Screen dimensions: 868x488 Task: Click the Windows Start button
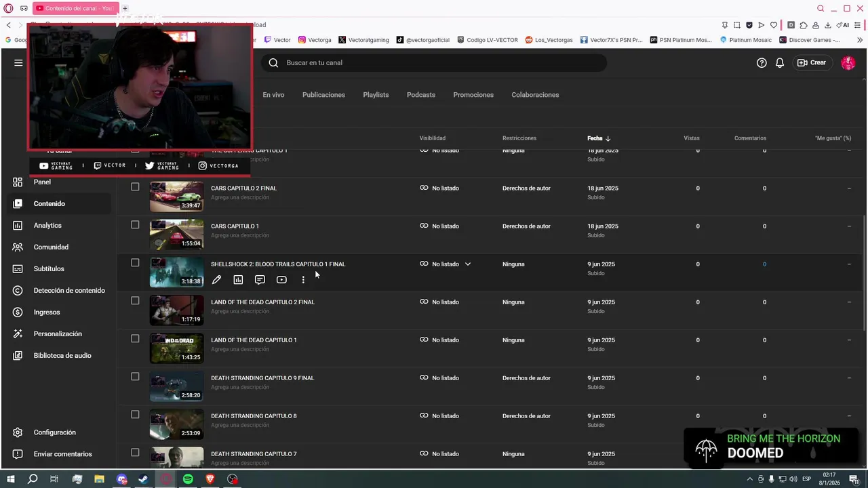coord(10,479)
